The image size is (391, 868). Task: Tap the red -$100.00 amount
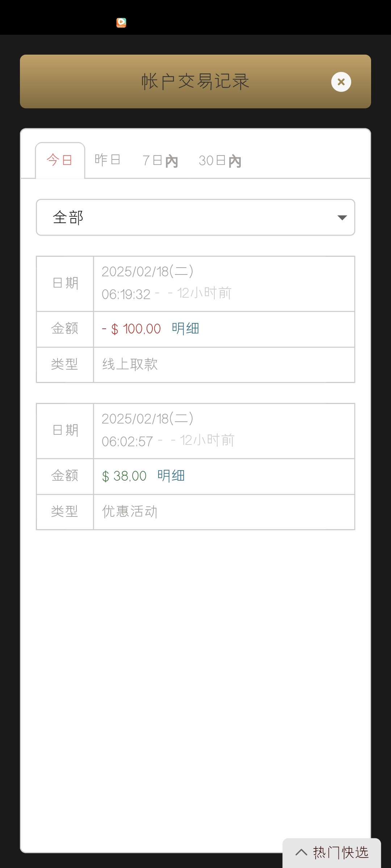tap(131, 329)
